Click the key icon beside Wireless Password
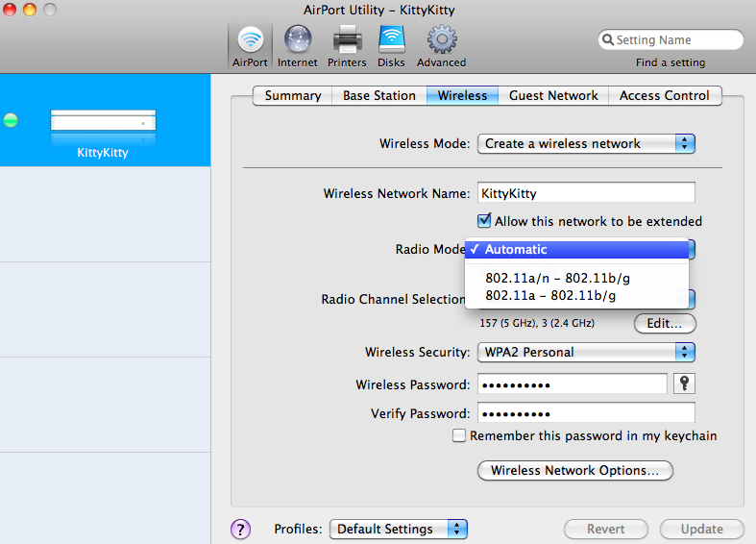 (x=684, y=383)
